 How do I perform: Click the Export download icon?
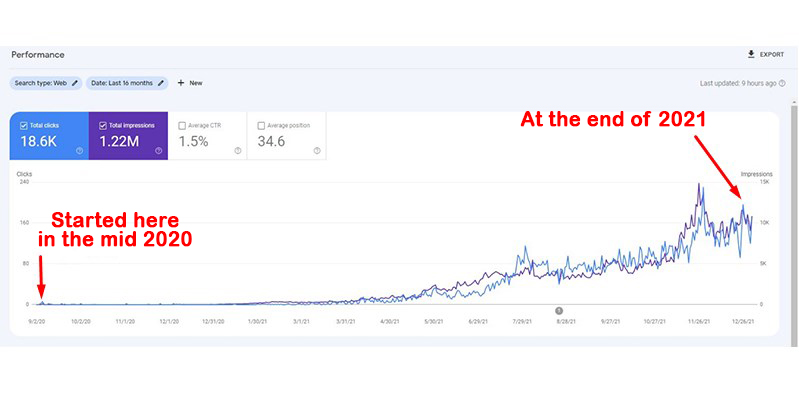click(751, 54)
